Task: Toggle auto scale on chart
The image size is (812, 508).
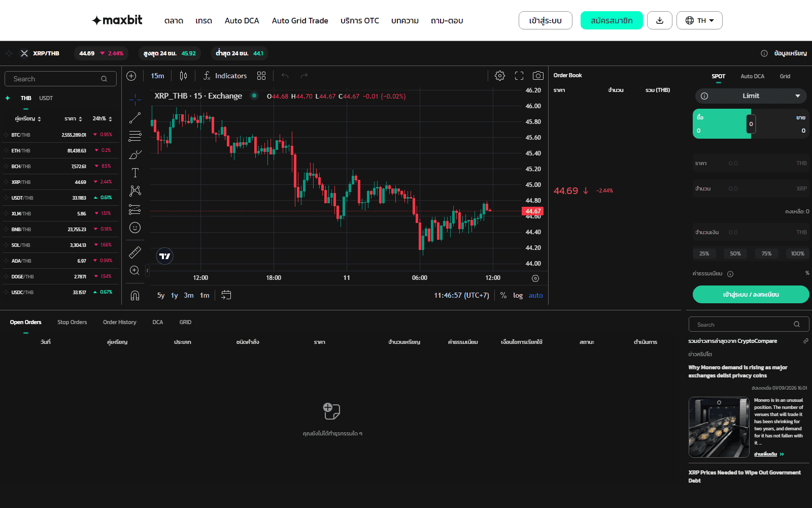Action: 535,295
